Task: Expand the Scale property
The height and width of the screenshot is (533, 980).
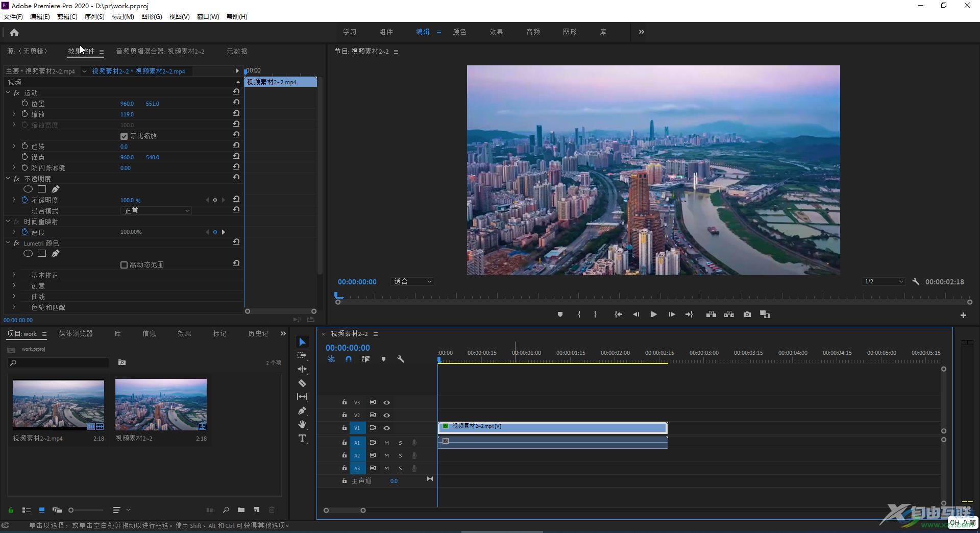Action: coord(14,114)
